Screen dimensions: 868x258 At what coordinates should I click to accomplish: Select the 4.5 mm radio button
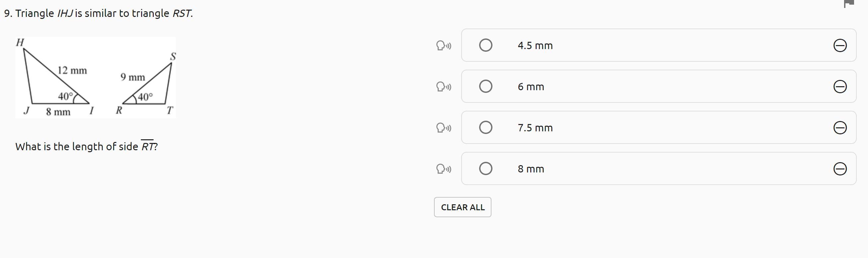(x=485, y=45)
